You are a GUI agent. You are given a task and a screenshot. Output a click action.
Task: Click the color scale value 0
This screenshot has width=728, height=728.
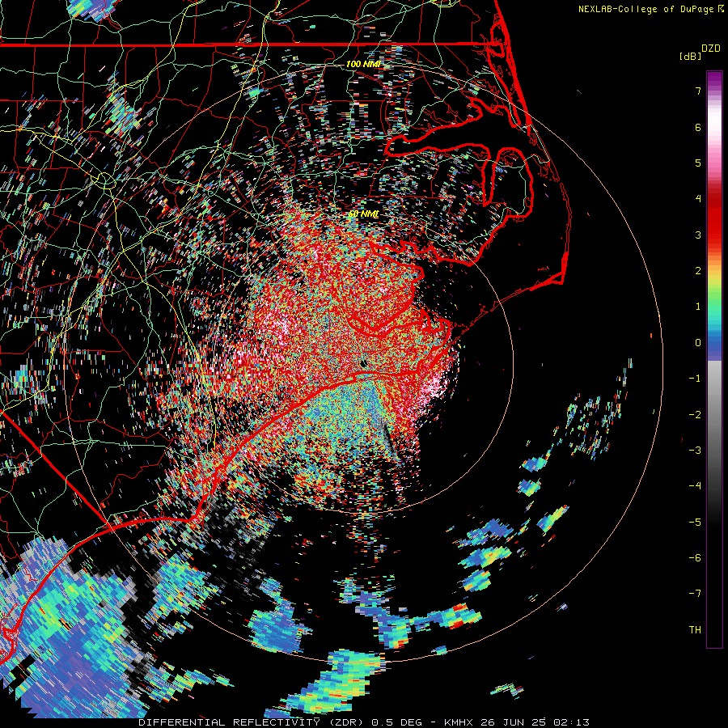(x=698, y=343)
